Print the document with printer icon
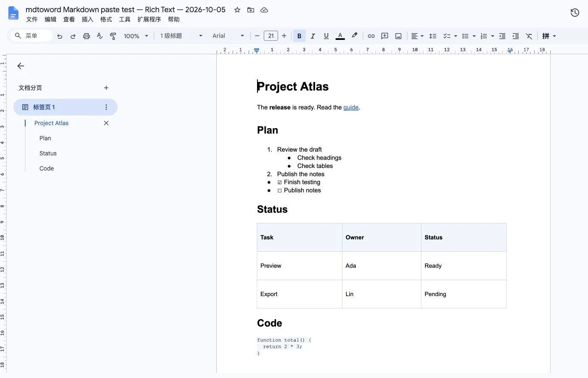This screenshot has width=588, height=378. [x=87, y=36]
